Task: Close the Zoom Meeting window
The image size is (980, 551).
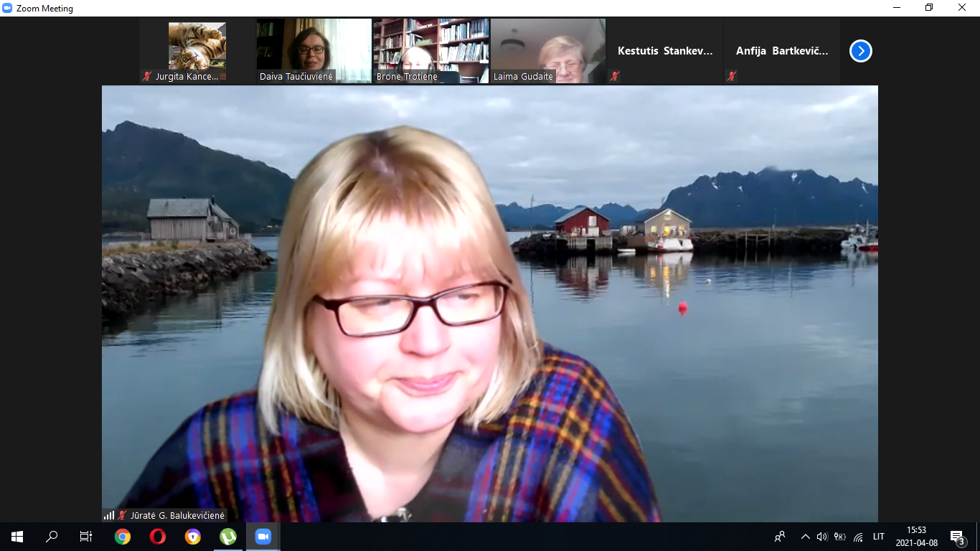Action: pyautogui.click(x=962, y=8)
